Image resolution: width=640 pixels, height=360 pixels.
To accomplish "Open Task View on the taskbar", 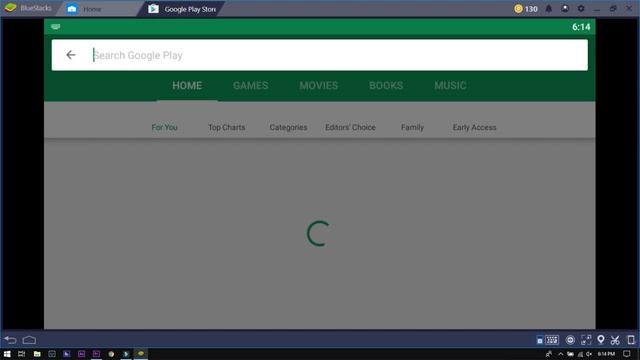I will [x=22, y=354].
